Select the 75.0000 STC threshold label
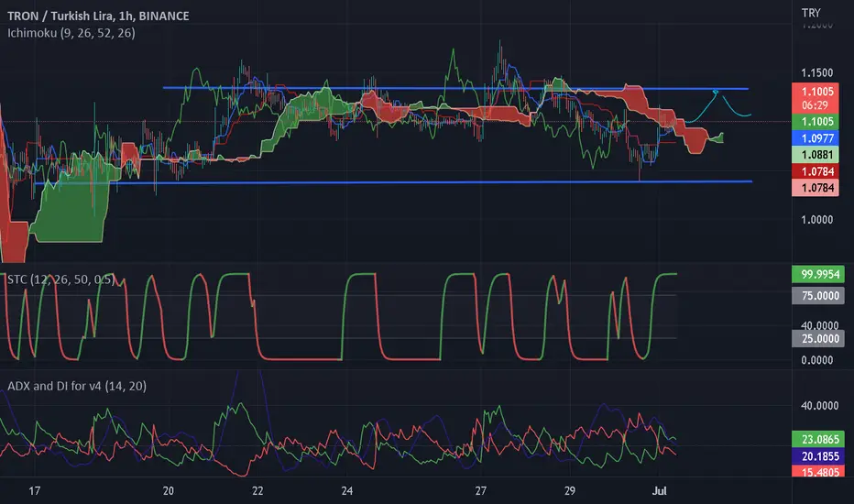 point(818,296)
